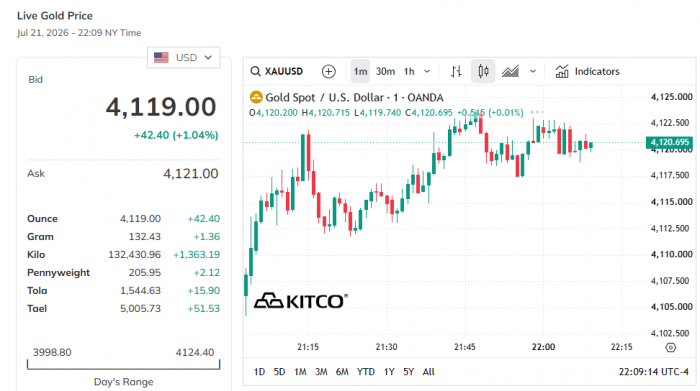The image size is (700, 391).
Task: Switch chart to 1h interval
Action: point(409,71)
